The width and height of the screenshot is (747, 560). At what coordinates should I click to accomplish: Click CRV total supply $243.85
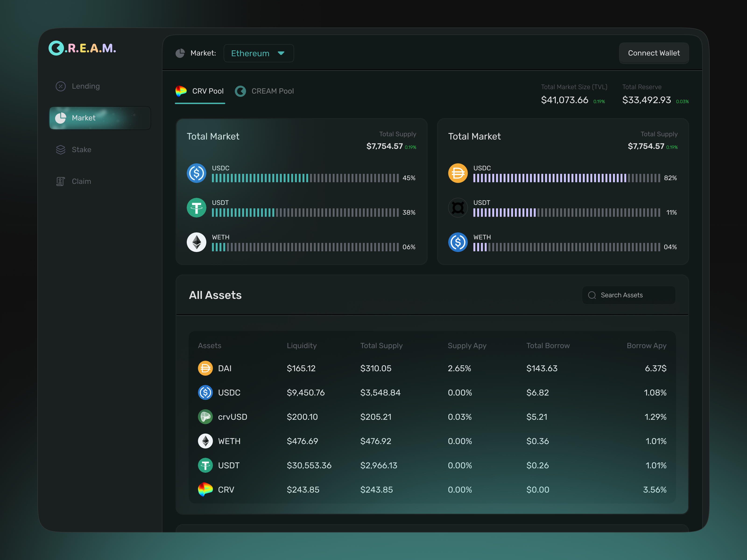point(377,490)
